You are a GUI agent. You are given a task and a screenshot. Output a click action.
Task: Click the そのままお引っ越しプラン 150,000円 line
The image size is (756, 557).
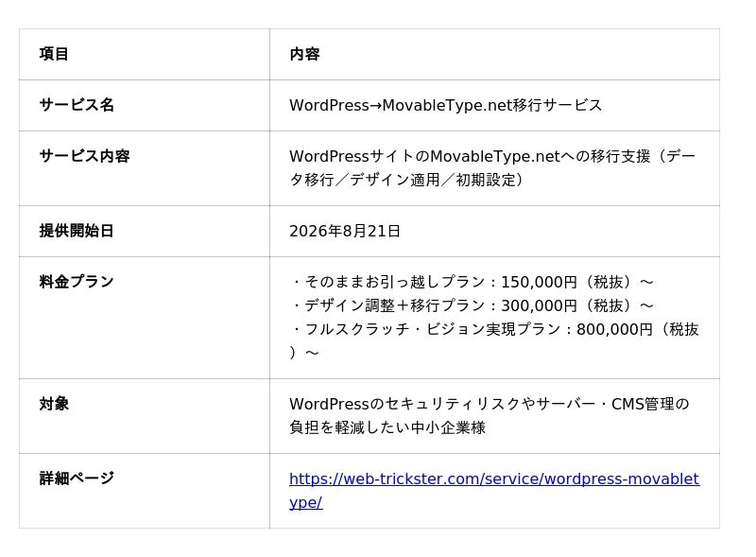pyautogui.click(x=472, y=282)
